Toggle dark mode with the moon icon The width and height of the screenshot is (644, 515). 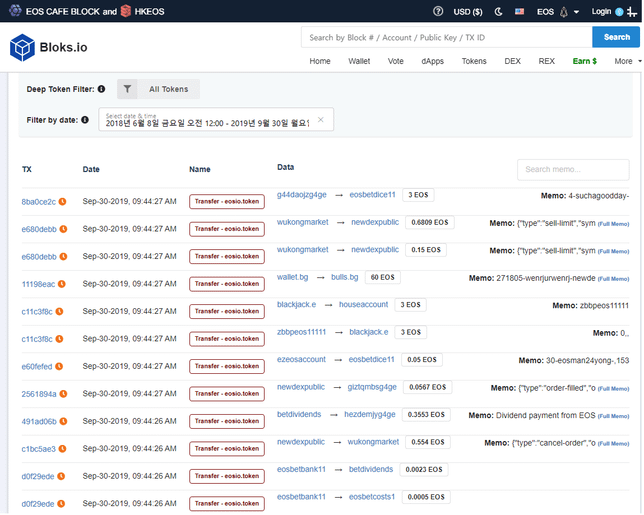click(x=499, y=11)
